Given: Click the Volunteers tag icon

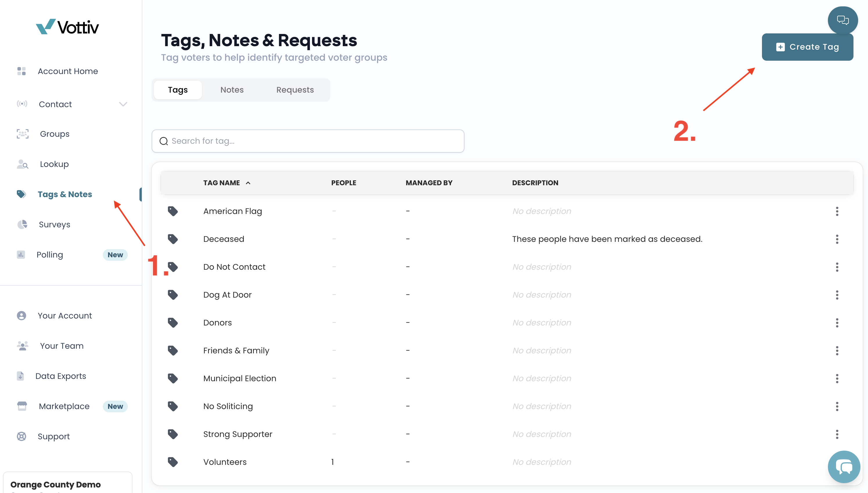Looking at the screenshot, I should (173, 462).
